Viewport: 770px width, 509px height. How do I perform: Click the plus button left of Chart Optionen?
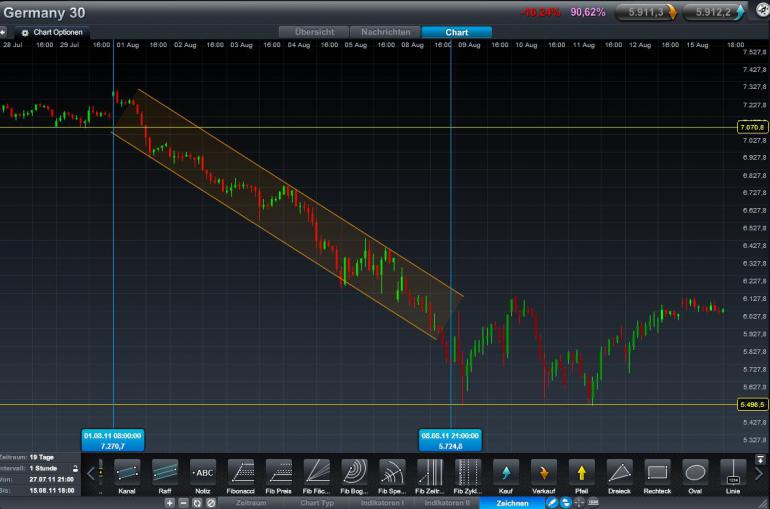click(3, 32)
